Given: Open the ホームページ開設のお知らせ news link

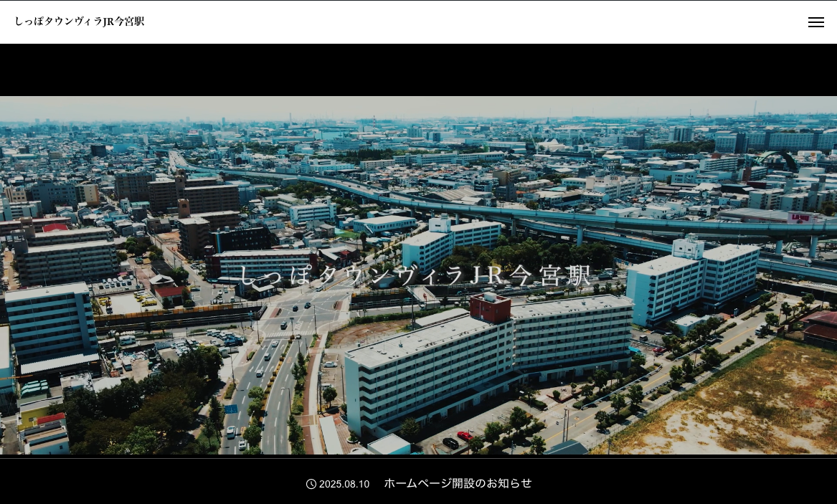Looking at the screenshot, I should tap(458, 483).
